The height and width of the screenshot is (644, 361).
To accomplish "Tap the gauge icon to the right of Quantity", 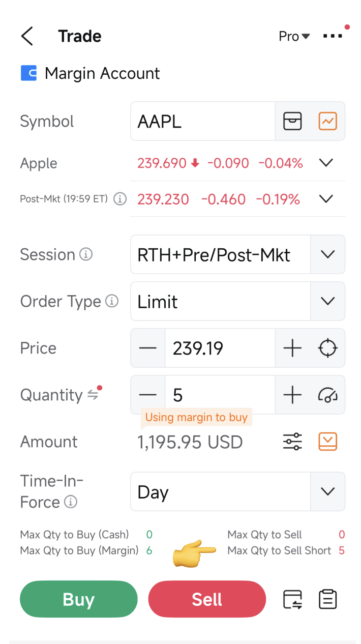I will point(327,395).
